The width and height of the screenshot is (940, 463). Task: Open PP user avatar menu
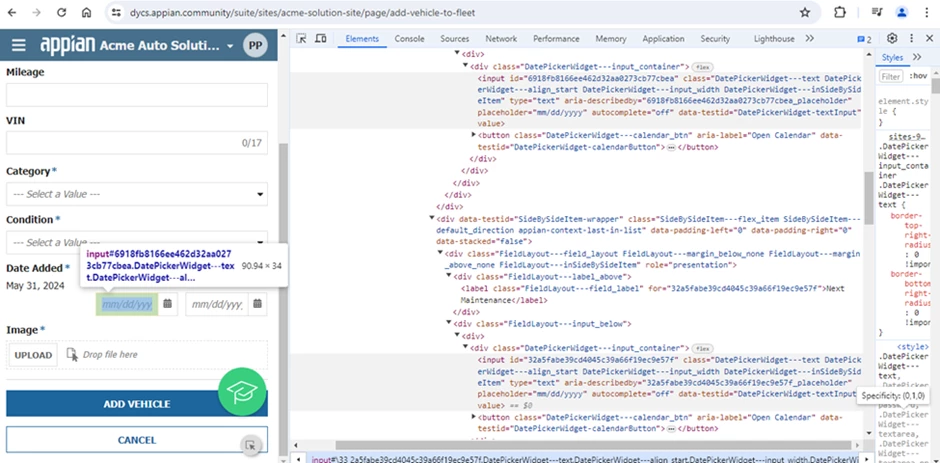[x=255, y=46]
